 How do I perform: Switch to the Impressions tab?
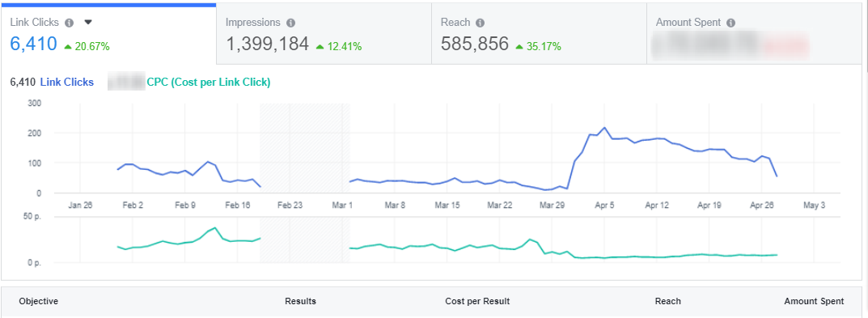(x=324, y=34)
